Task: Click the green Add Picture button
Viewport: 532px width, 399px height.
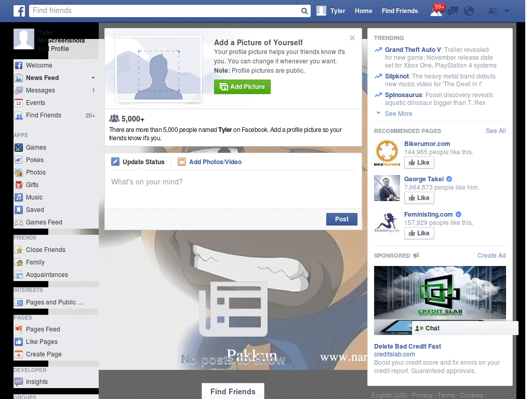Action: (x=242, y=87)
